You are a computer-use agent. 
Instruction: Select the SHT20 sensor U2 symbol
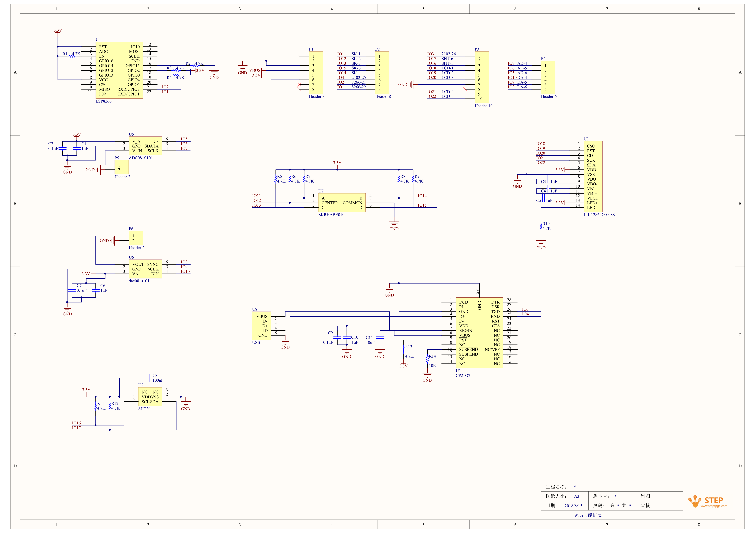click(x=150, y=397)
